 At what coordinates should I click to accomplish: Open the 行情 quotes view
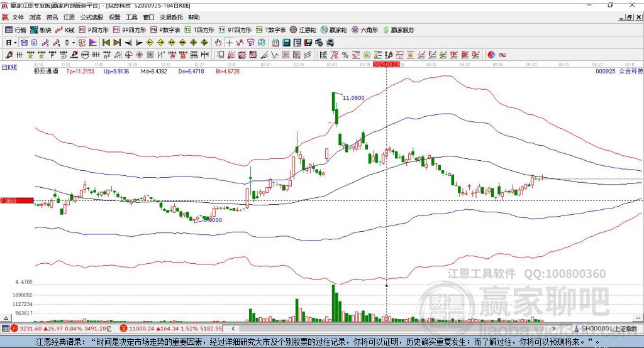click(x=15, y=30)
